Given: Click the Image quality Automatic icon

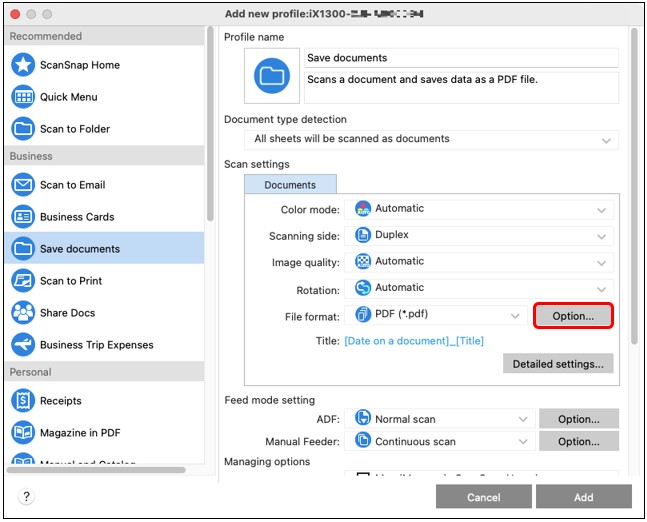Looking at the screenshot, I should coord(363,262).
